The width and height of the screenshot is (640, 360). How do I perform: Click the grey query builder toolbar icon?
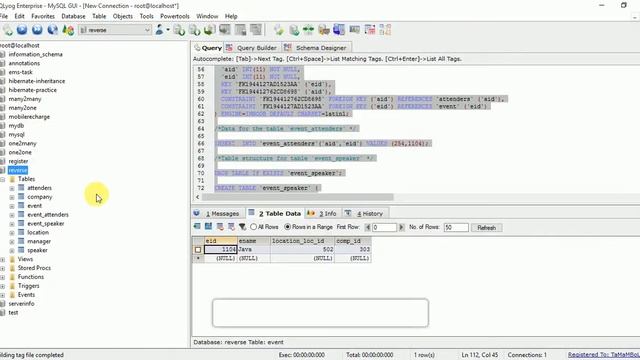[354, 29]
